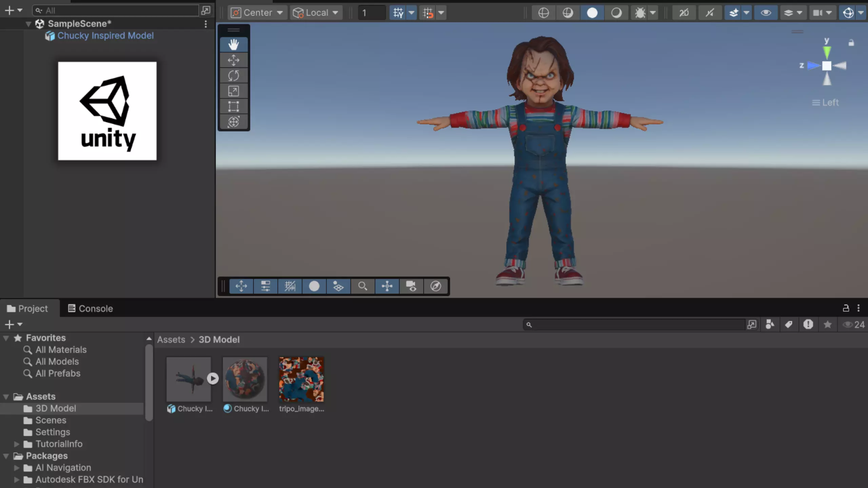Open SampleScene options kebab menu

coord(205,24)
